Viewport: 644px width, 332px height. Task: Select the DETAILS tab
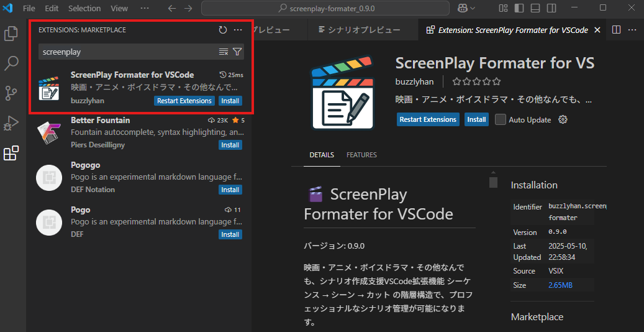pos(322,155)
